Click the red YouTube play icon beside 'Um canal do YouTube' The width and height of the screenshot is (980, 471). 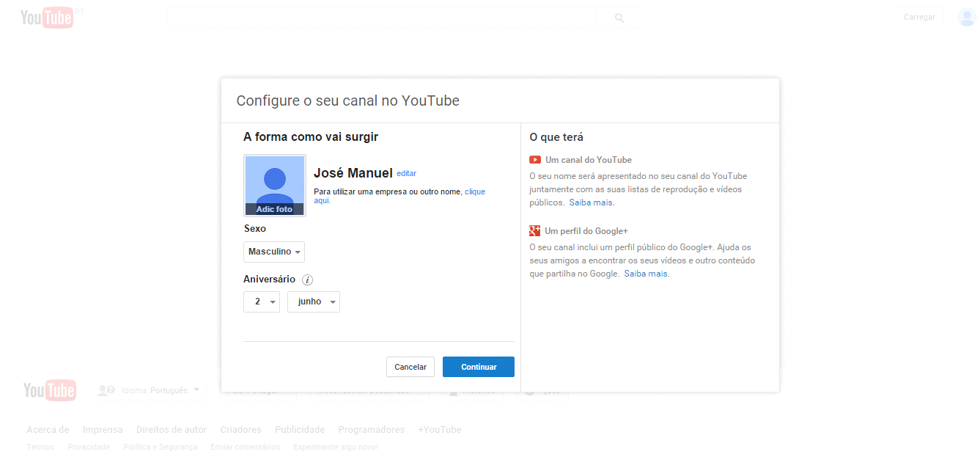coord(535,160)
